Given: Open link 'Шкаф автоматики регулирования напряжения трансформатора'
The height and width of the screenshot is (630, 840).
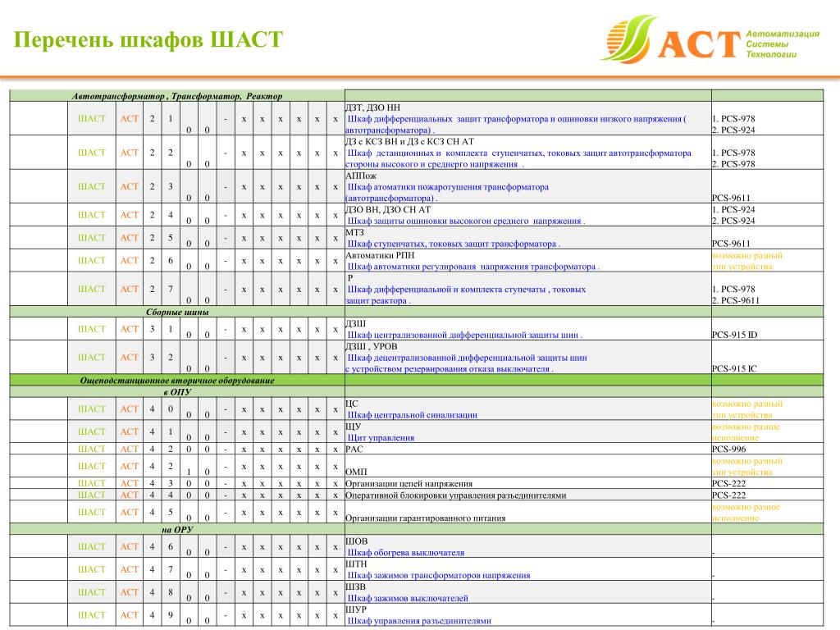Looking at the screenshot, I should (473, 267).
